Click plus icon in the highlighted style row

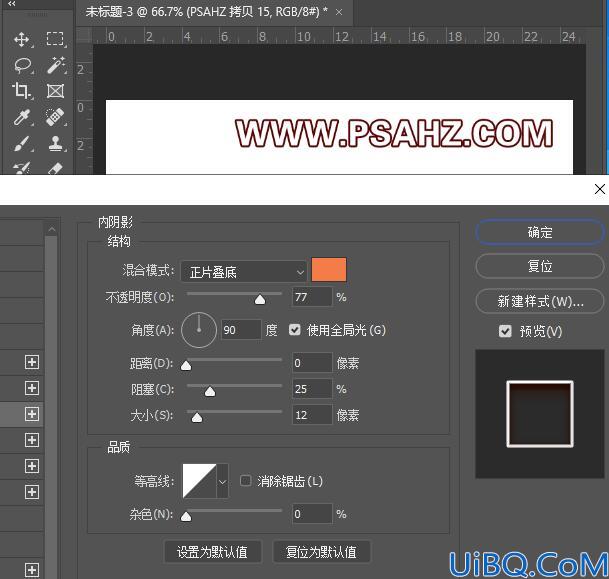[32, 414]
